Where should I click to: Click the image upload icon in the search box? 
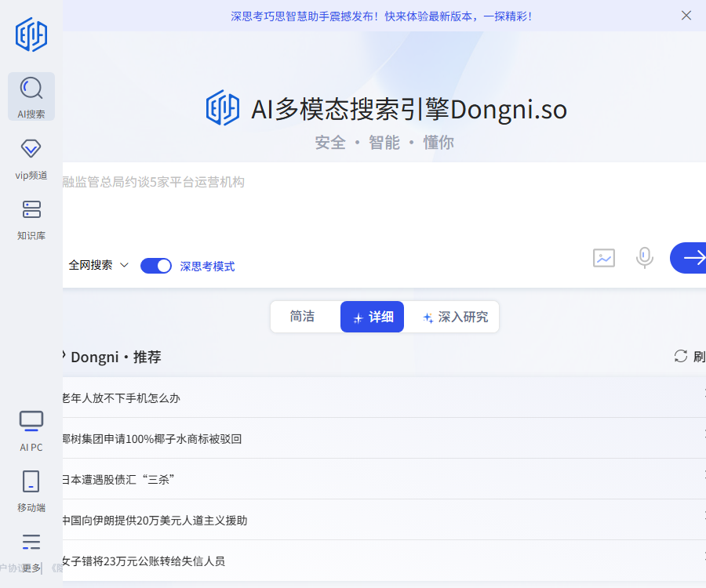tap(604, 258)
